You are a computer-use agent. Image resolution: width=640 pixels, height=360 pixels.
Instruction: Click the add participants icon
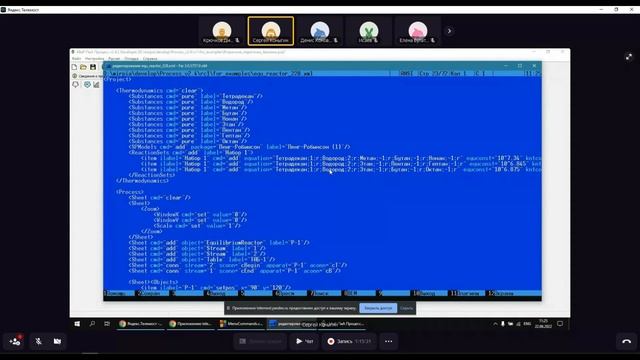click(x=15, y=341)
